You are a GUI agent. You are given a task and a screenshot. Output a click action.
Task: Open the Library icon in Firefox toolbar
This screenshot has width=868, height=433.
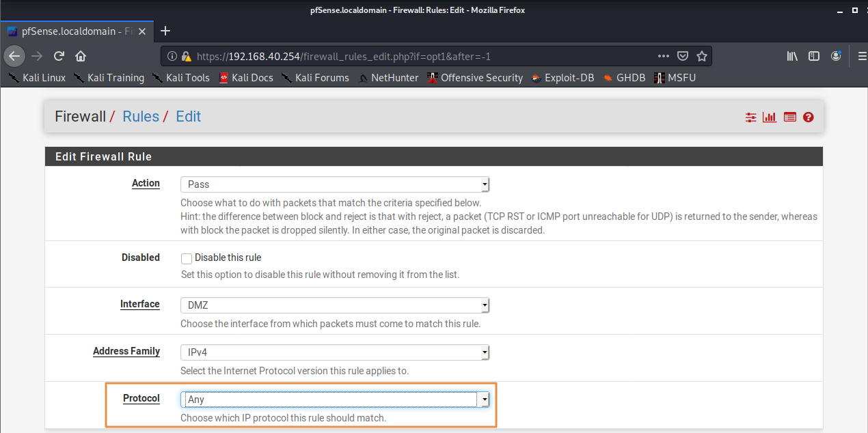pos(792,56)
